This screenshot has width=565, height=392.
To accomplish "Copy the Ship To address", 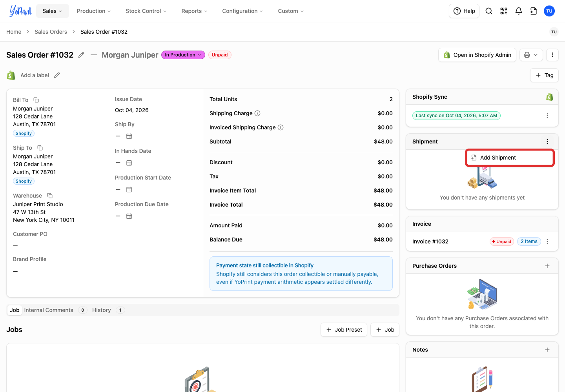I will click(x=40, y=148).
